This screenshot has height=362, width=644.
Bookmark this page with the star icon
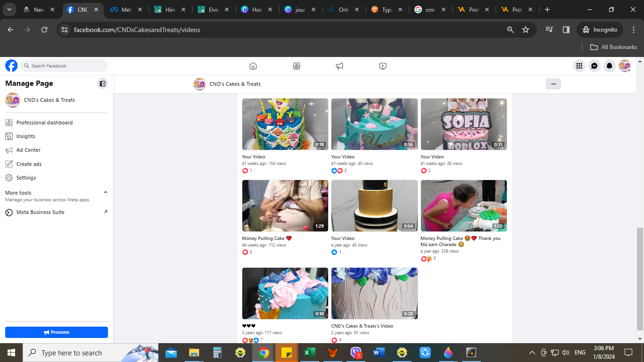coord(526,30)
